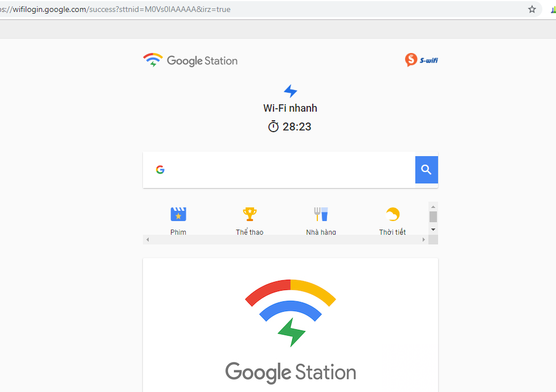This screenshot has width=556, height=392.
Task: Click the horizontal scrollbar right arrow
Action: point(423,240)
